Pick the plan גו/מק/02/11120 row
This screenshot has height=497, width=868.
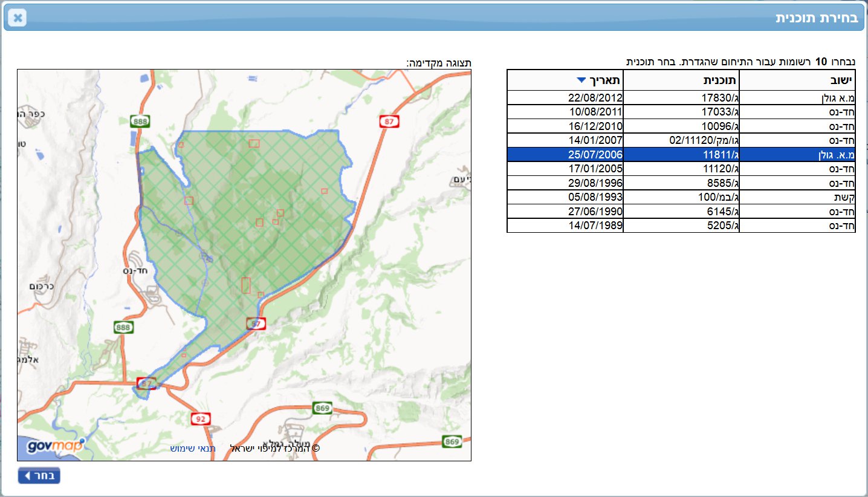pyautogui.click(x=681, y=140)
